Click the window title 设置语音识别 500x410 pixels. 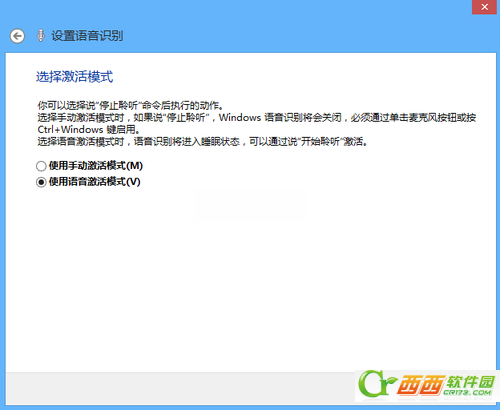[x=87, y=36]
